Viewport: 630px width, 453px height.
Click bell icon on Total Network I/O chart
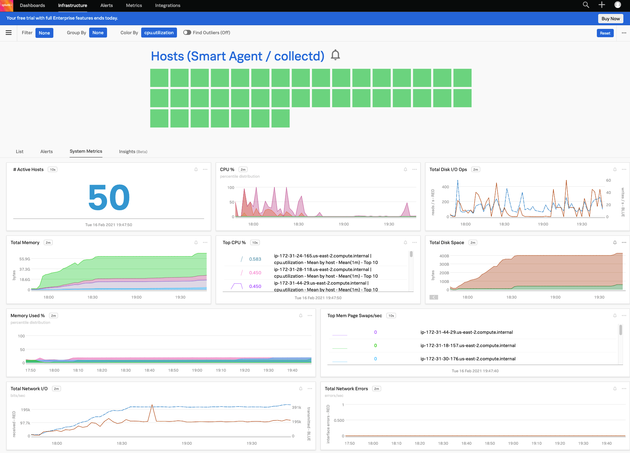301,389
